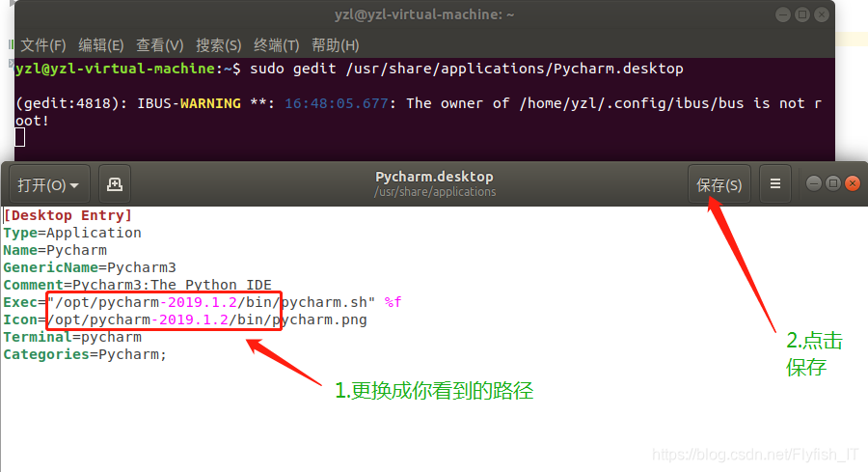Open the 查看(V) menu in terminal
The width and height of the screenshot is (868, 472).
click(x=159, y=44)
